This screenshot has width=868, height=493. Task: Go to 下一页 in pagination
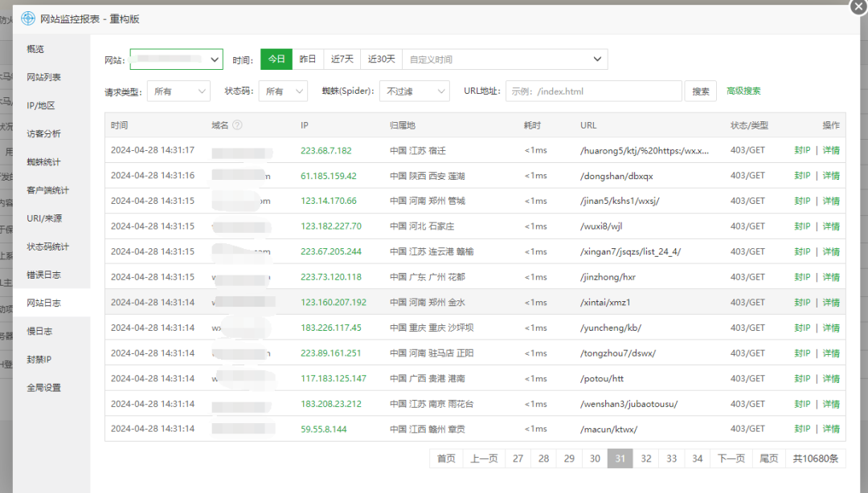click(731, 458)
